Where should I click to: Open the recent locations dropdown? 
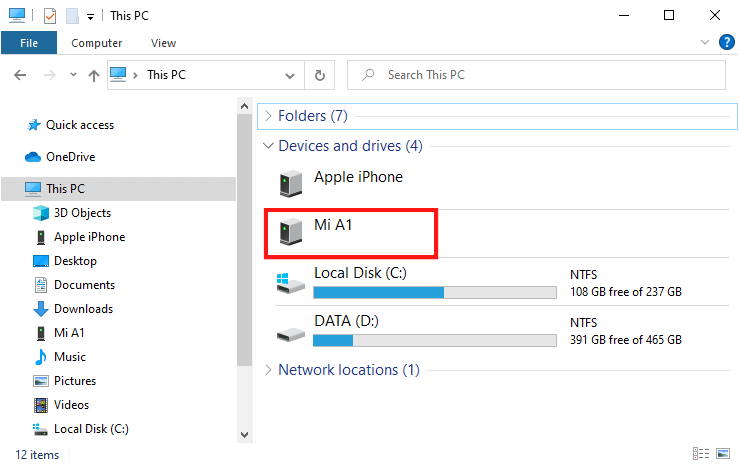click(x=73, y=74)
